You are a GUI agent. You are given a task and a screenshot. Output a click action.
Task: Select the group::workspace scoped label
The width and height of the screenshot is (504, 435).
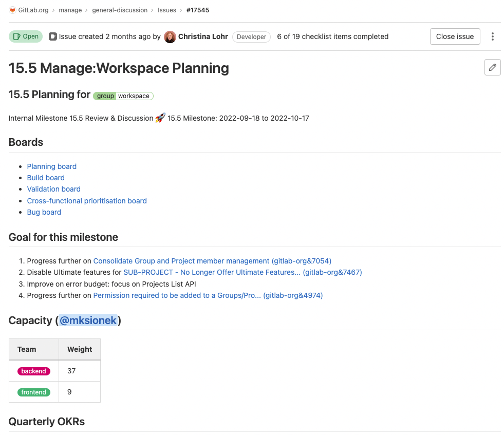point(123,96)
